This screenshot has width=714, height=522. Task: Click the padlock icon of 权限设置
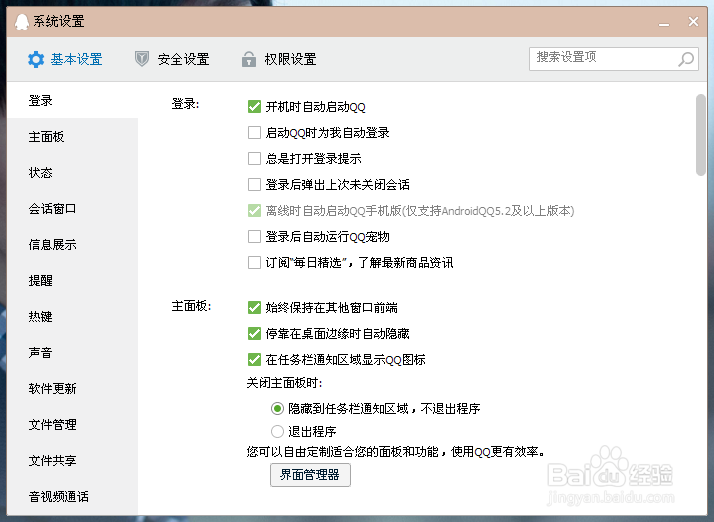(x=249, y=59)
